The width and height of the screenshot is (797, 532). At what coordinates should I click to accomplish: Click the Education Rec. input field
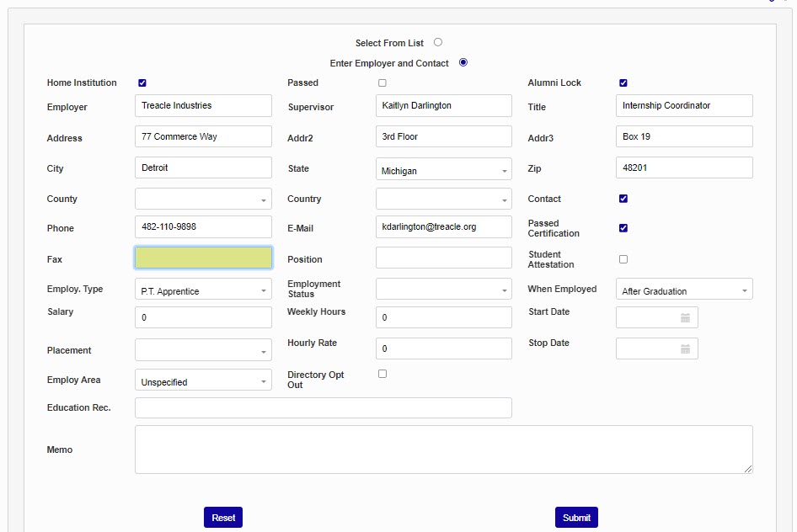323,407
